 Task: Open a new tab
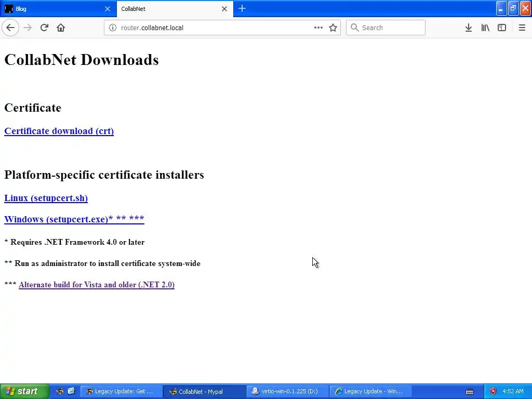[x=242, y=8]
